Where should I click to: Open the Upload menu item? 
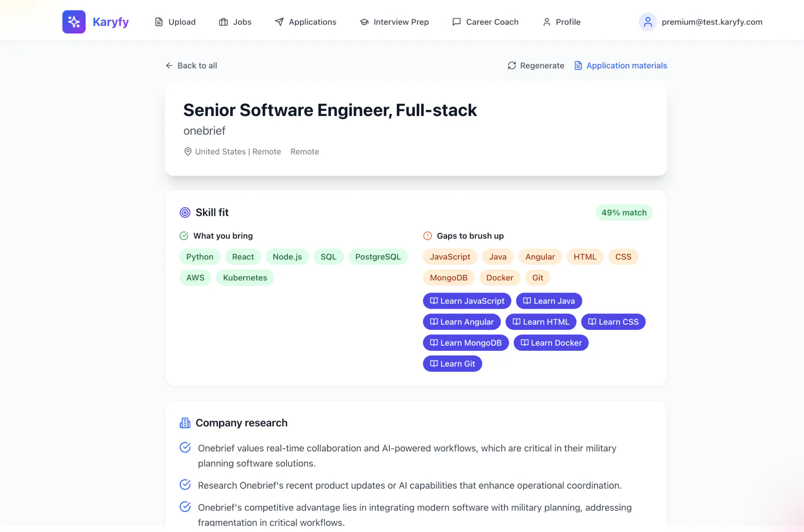(x=175, y=22)
